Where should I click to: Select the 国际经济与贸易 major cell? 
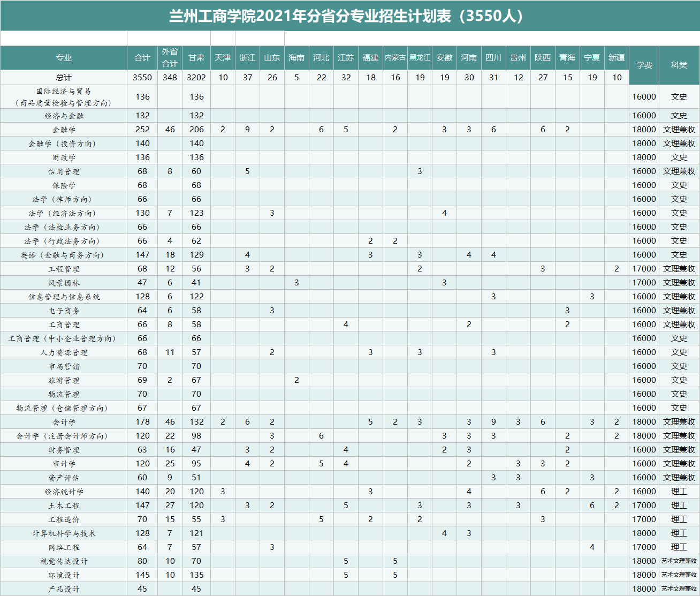coord(64,97)
